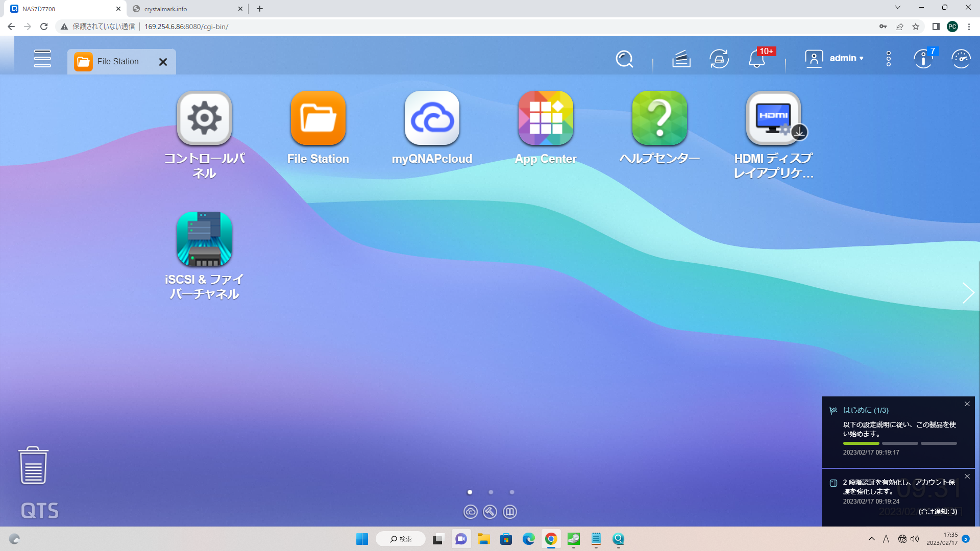The height and width of the screenshot is (551, 980).
Task: Open a new browser tab
Action: tap(260, 9)
